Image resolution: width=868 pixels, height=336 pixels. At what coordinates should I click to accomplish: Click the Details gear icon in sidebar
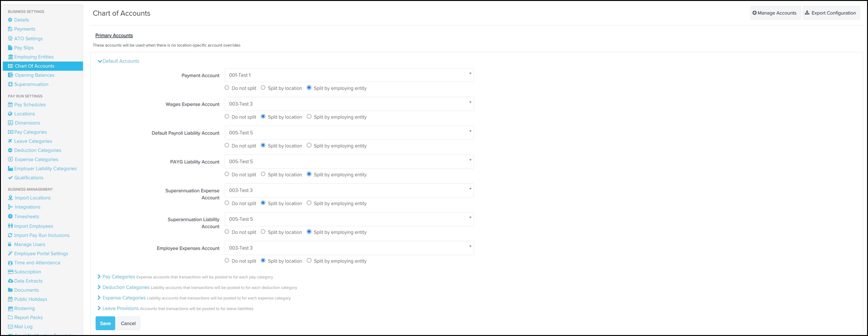pos(10,20)
